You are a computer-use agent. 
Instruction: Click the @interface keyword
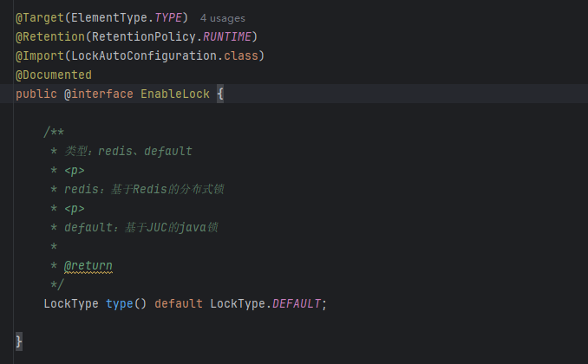click(99, 94)
